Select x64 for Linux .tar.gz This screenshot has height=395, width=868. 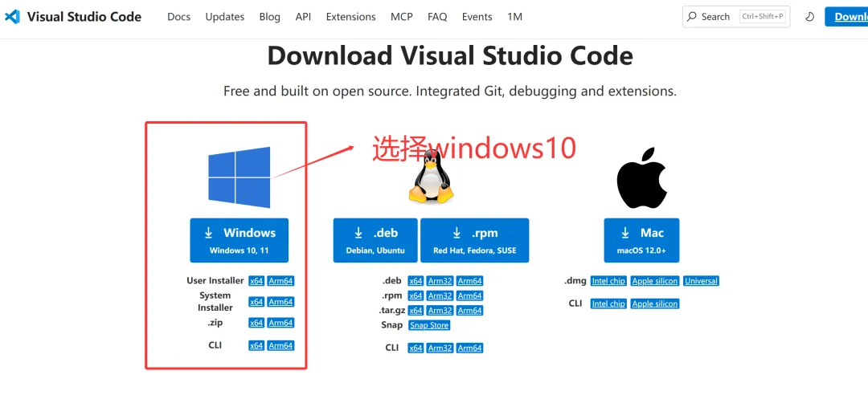[x=416, y=311]
